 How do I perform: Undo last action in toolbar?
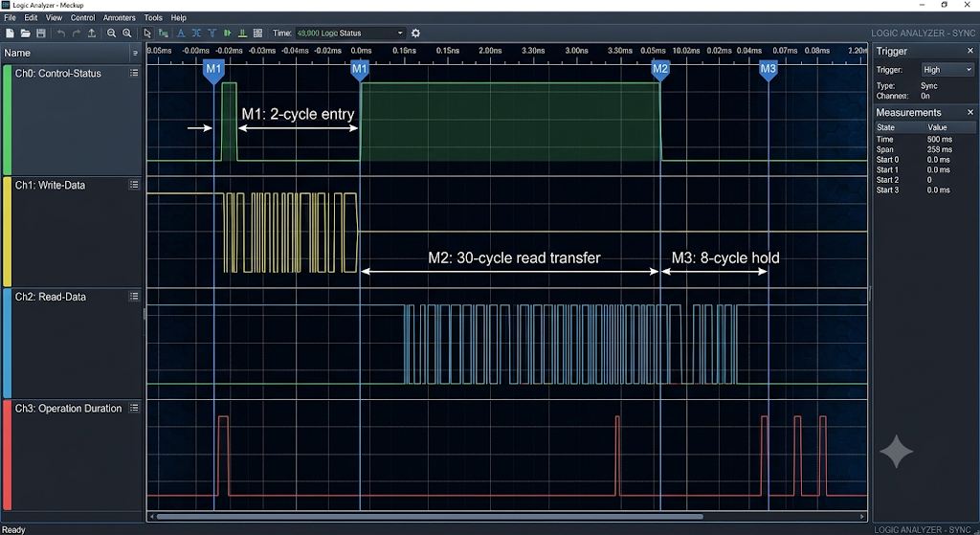pos(61,33)
